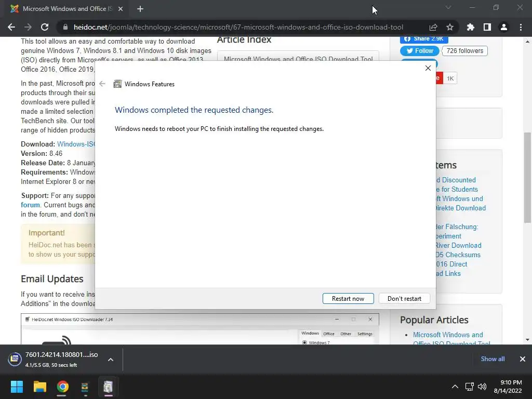532x399 pixels.
Task: Open the Windows Start menu
Action: point(17,387)
